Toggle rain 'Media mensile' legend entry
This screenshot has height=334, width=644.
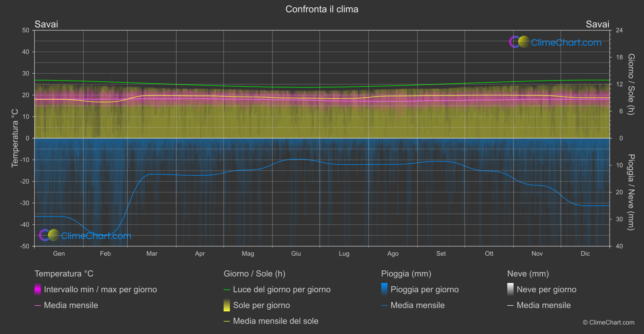point(418,305)
